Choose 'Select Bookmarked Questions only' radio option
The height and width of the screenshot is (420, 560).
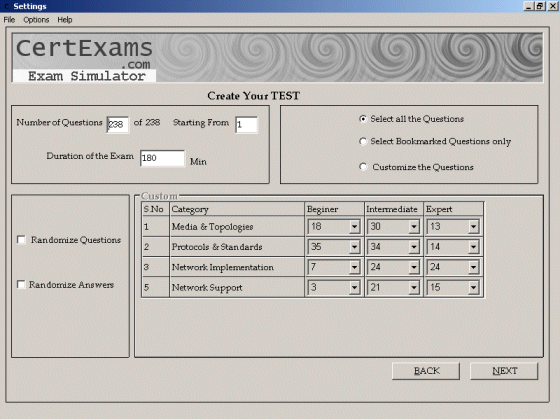pyautogui.click(x=363, y=141)
